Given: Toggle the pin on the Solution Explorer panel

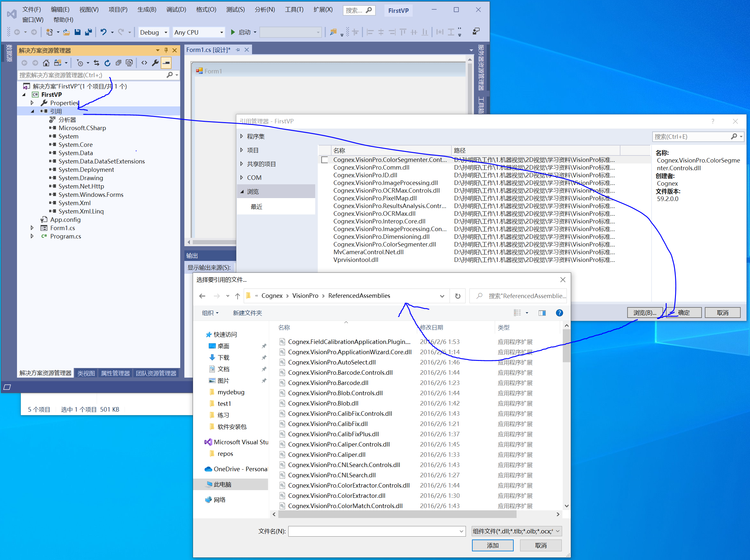Looking at the screenshot, I should click(x=166, y=50).
